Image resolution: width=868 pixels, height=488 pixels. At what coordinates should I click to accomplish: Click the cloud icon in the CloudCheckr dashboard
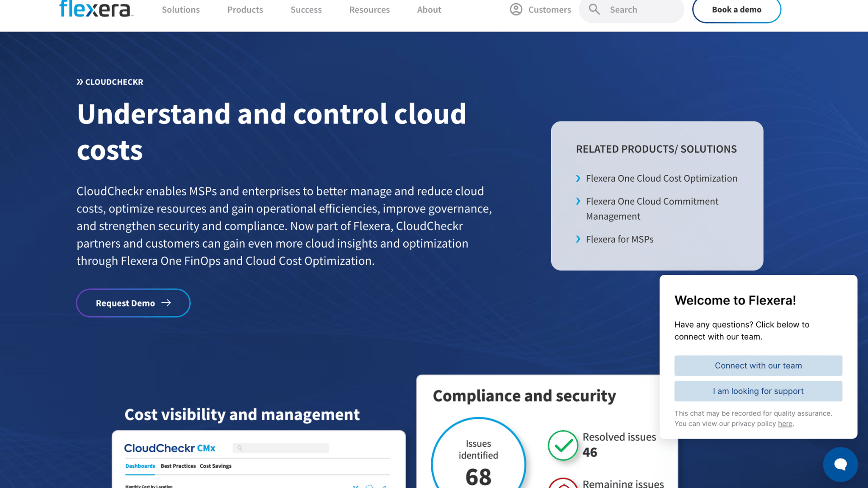coord(370,487)
